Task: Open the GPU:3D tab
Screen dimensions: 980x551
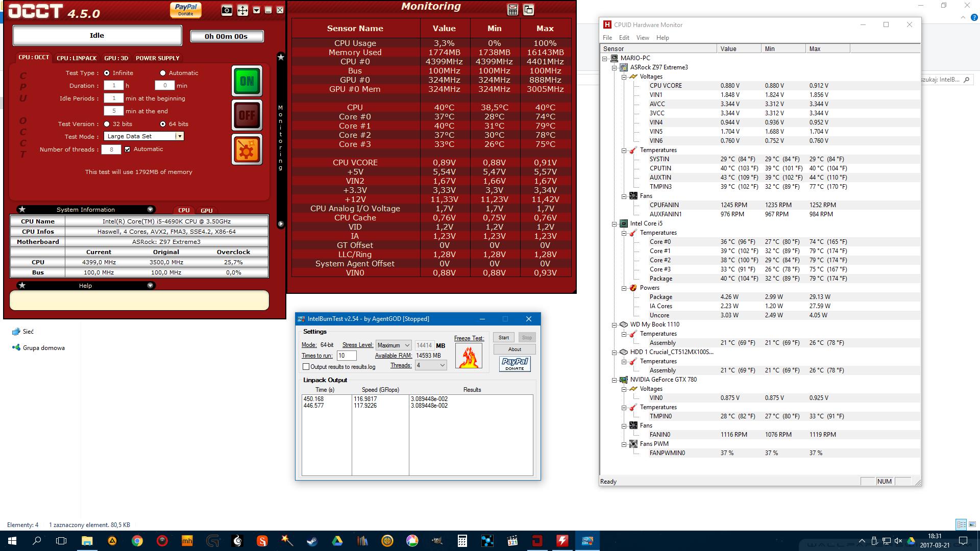Action: tap(116, 58)
